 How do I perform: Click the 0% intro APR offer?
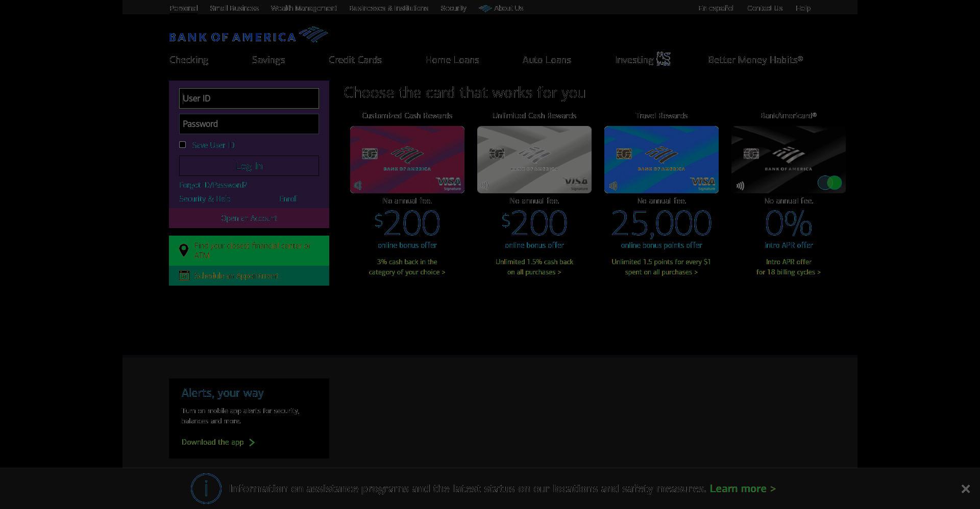[x=789, y=228]
